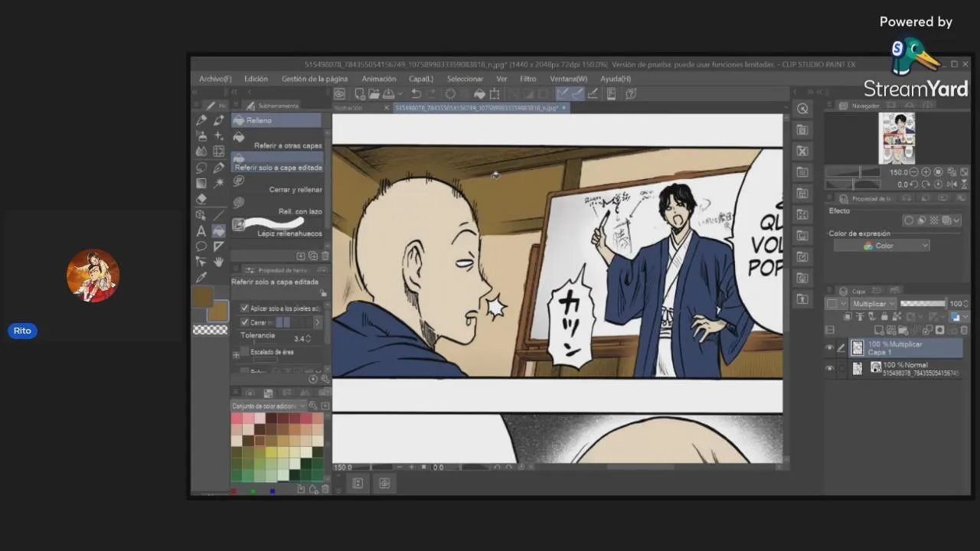Click the Undo arrow in the command bar
The image size is (980, 551).
tap(416, 93)
